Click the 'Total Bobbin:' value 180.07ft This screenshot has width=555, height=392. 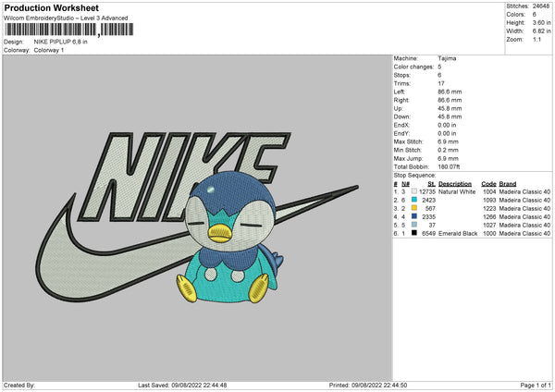[449, 167]
